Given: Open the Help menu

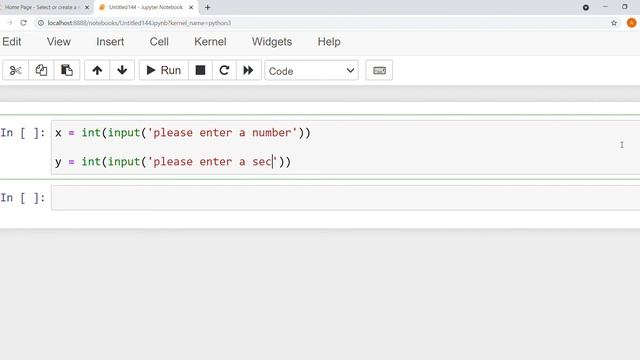Looking at the screenshot, I should (x=329, y=42).
